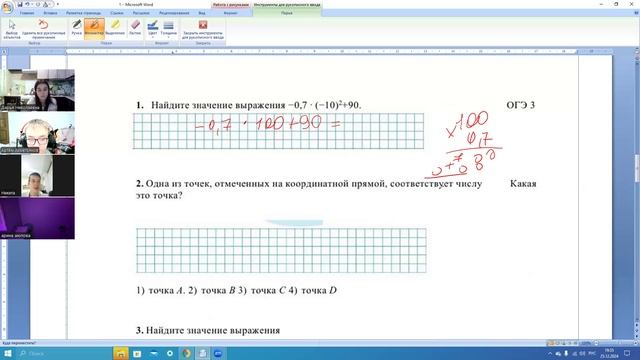Click the purple participant video tile

click(37, 218)
